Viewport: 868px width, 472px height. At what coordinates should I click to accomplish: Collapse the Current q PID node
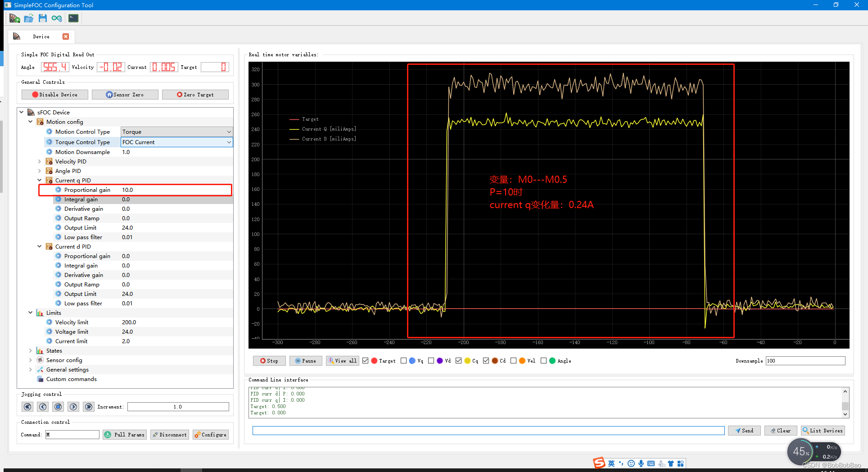point(40,180)
